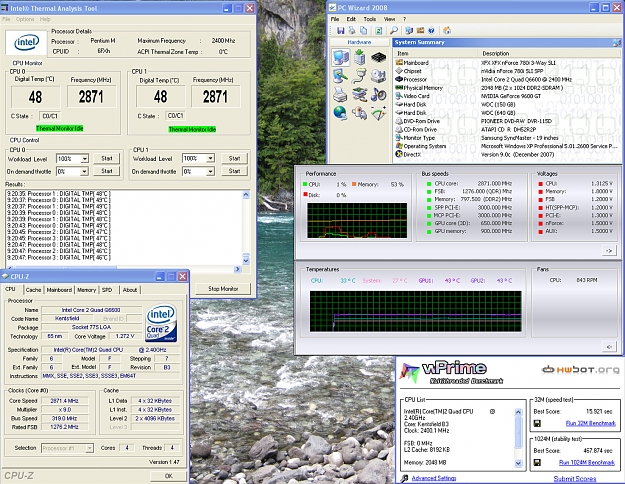Click the orange mainboard icon in PC Wizard toolbar
Image resolution: width=625 pixels, height=484 pixels.
click(x=420, y=30)
